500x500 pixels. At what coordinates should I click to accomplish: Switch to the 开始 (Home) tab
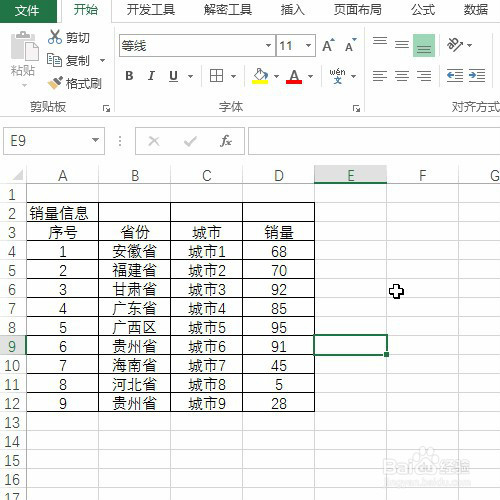click(86, 10)
